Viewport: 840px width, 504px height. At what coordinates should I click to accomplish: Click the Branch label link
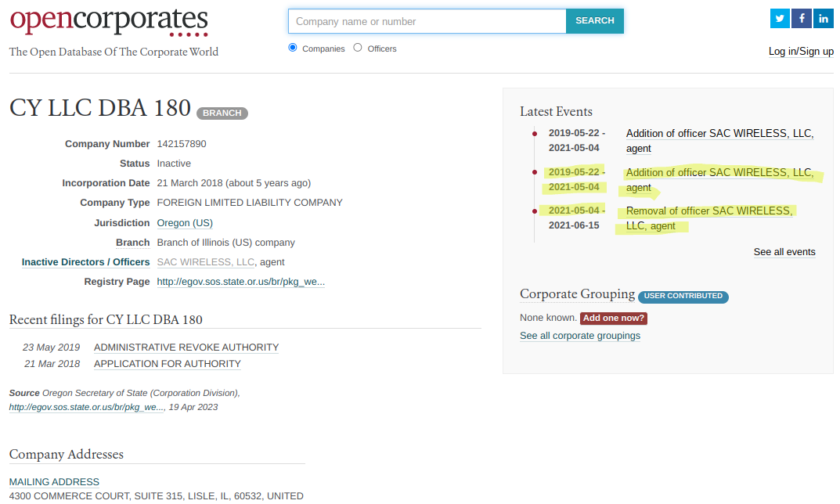pyautogui.click(x=133, y=243)
